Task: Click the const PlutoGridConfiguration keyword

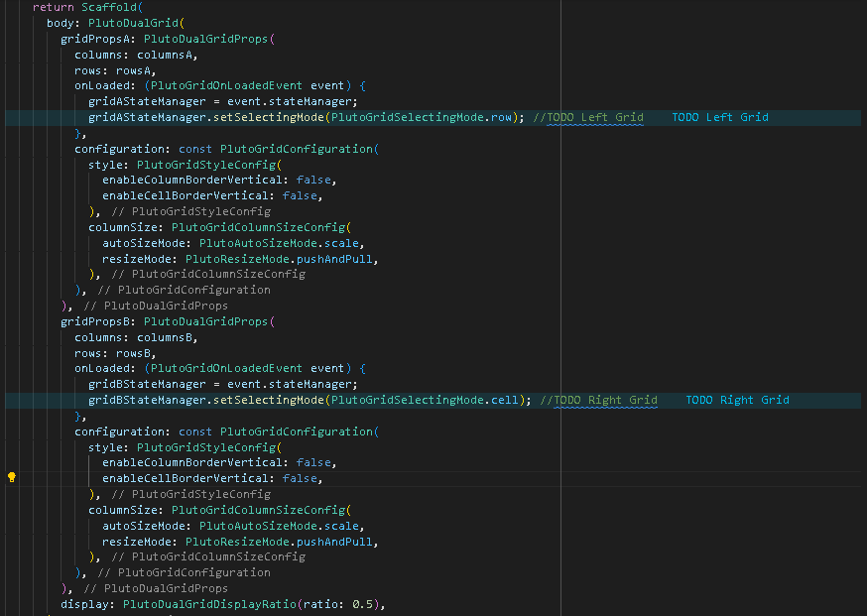Action: pyautogui.click(x=195, y=148)
